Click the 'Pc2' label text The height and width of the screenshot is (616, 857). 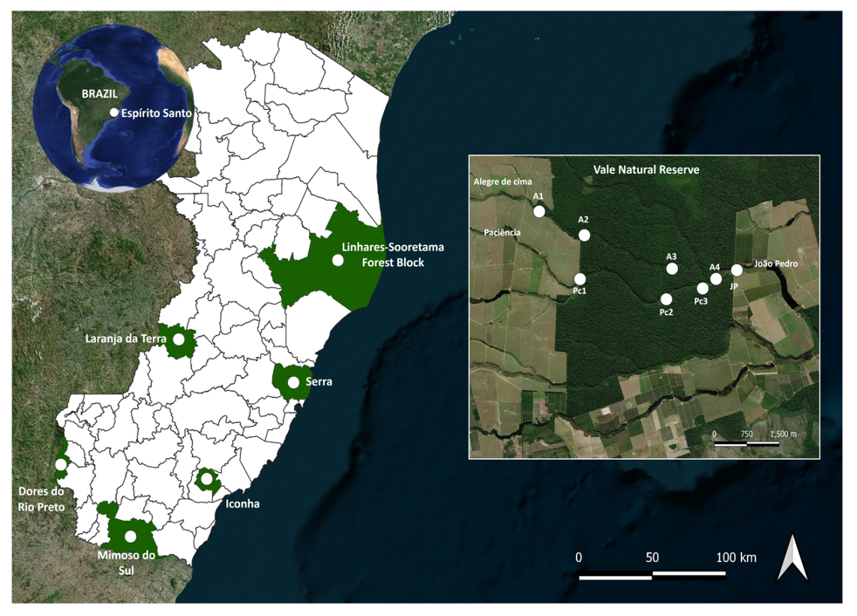click(x=666, y=312)
